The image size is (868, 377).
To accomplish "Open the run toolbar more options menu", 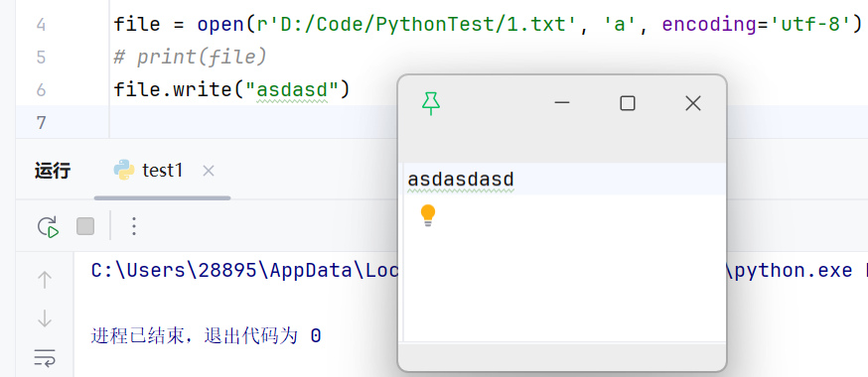I will [133, 226].
